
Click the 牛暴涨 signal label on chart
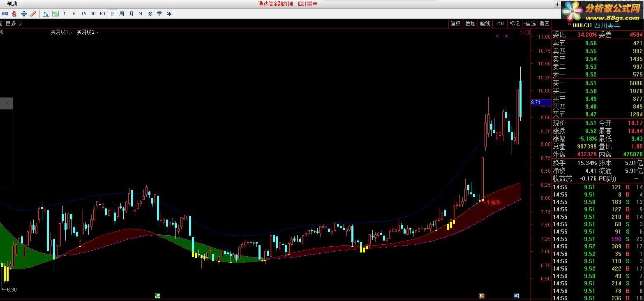pos(493,202)
